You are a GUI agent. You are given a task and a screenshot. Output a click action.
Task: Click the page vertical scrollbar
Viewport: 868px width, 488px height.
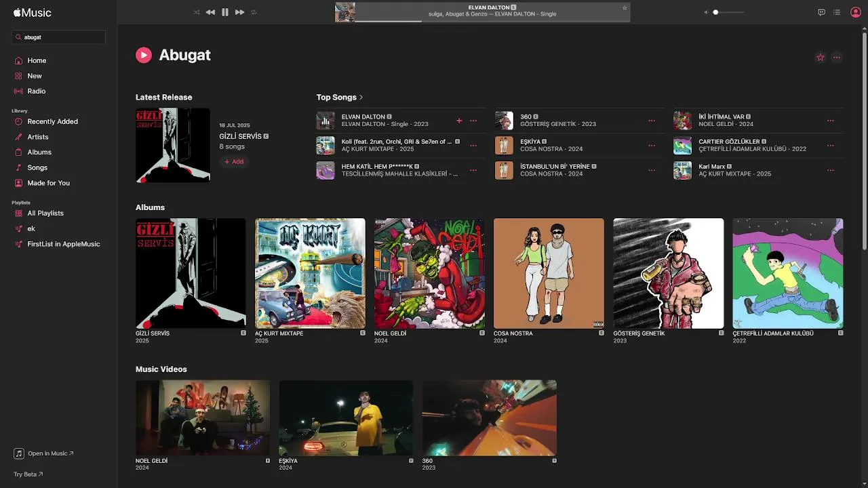(x=864, y=140)
